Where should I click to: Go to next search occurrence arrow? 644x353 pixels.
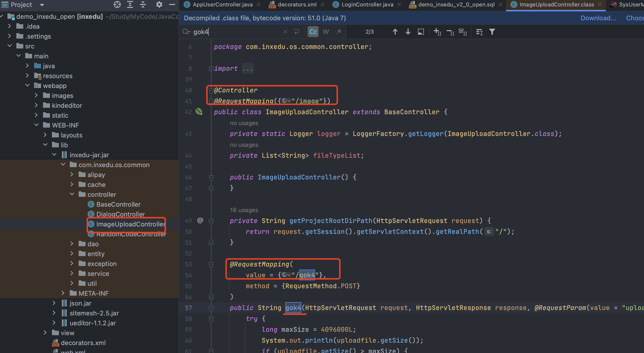pos(408,32)
